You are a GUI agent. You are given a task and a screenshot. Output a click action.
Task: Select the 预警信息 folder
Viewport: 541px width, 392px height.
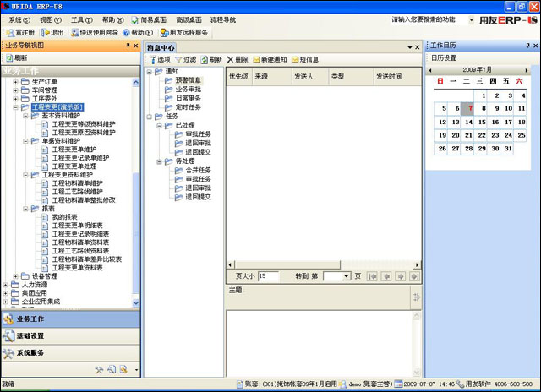coord(188,80)
